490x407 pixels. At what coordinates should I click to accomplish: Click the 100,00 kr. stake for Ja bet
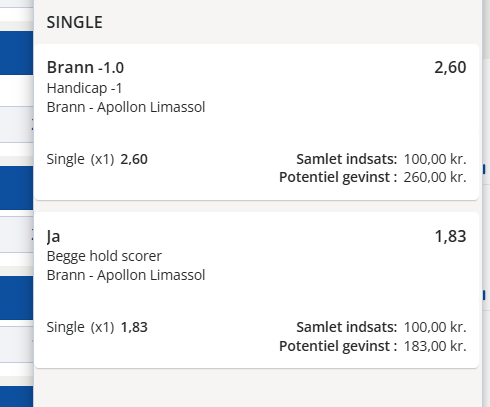[435, 327]
